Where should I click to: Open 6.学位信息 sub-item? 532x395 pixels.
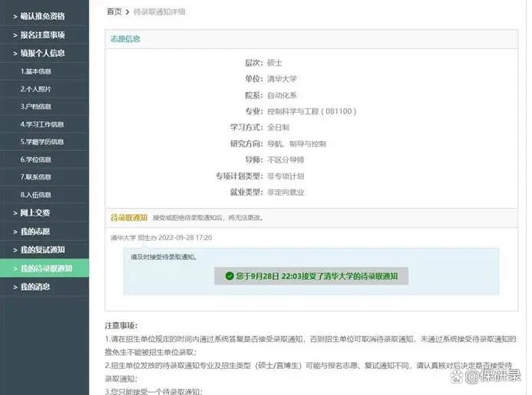35,160
